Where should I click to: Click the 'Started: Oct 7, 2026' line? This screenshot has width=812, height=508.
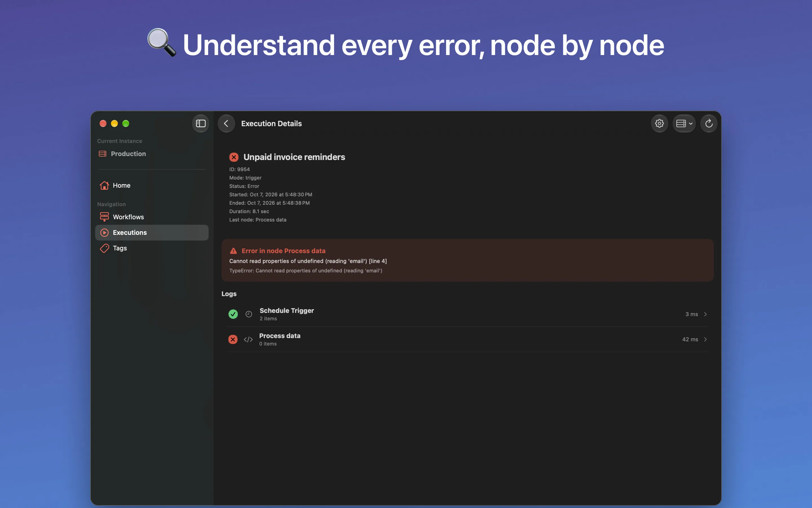coord(271,194)
